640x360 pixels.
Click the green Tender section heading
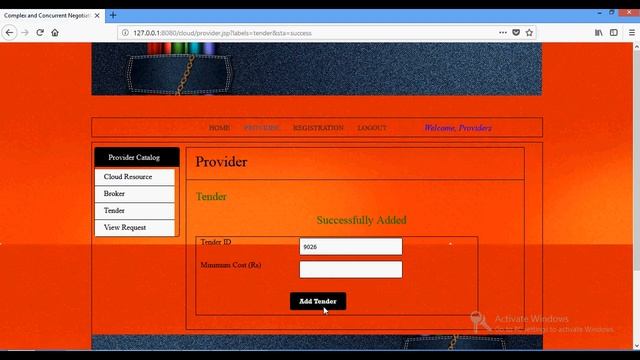[x=211, y=197]
